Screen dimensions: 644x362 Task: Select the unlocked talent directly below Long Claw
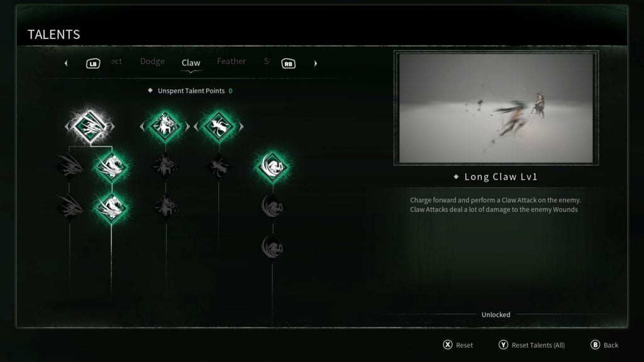coord(111,167)
